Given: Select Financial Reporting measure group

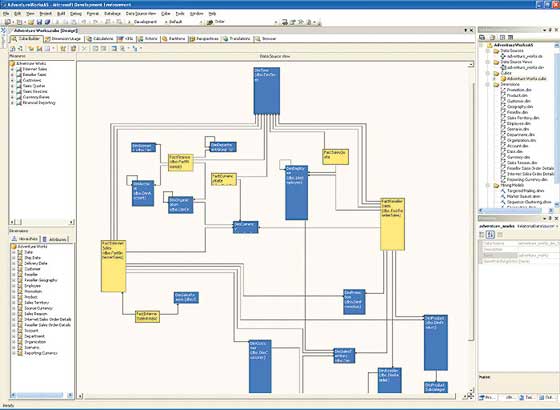Looking at the screenshot, I should (x=39, y=103).
